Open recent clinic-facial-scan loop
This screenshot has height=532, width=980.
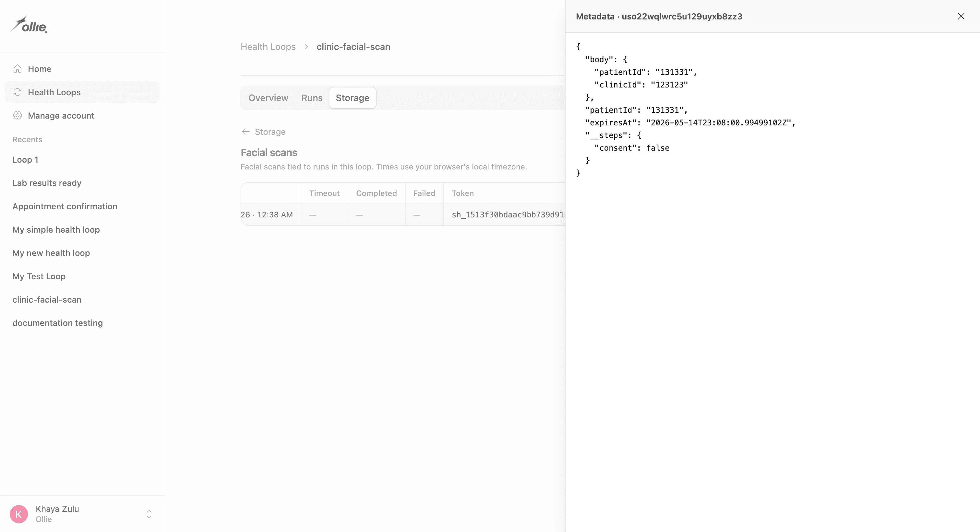point(47,299)
